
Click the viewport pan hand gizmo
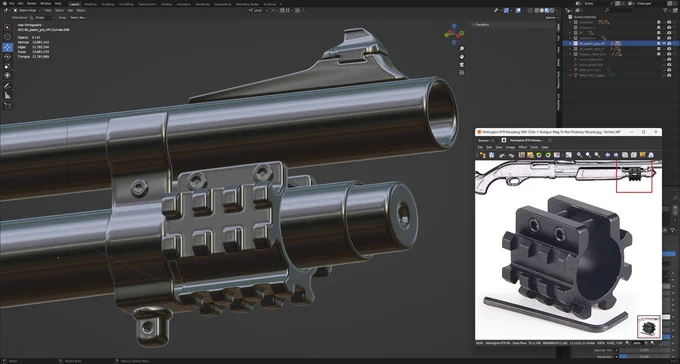tap(461, 57)
